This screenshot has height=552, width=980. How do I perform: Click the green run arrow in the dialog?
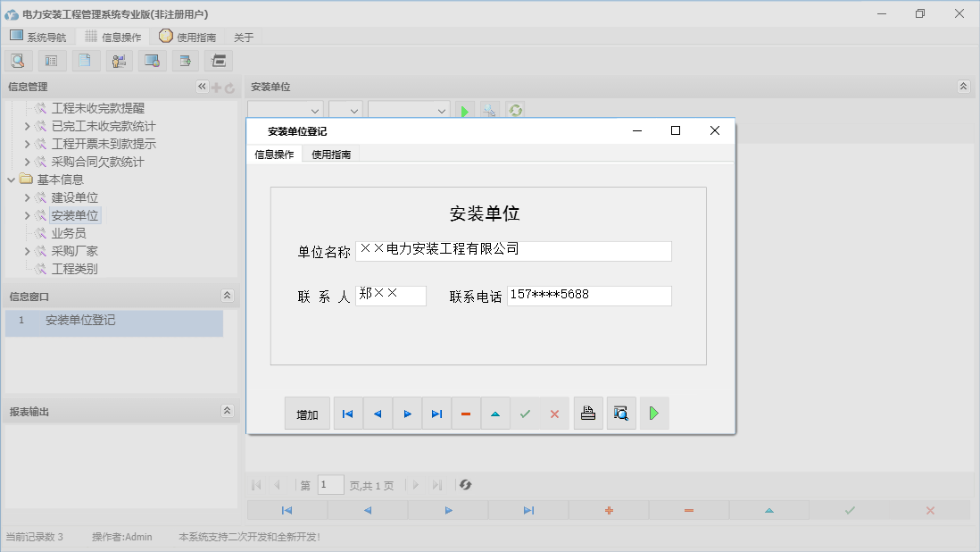(x=654, y=413)
